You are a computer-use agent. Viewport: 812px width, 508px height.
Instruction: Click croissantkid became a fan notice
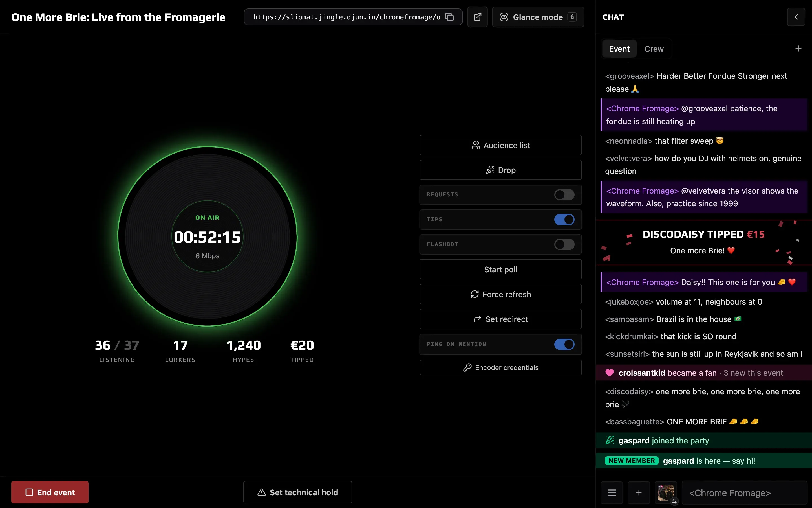tap(704, 373)
